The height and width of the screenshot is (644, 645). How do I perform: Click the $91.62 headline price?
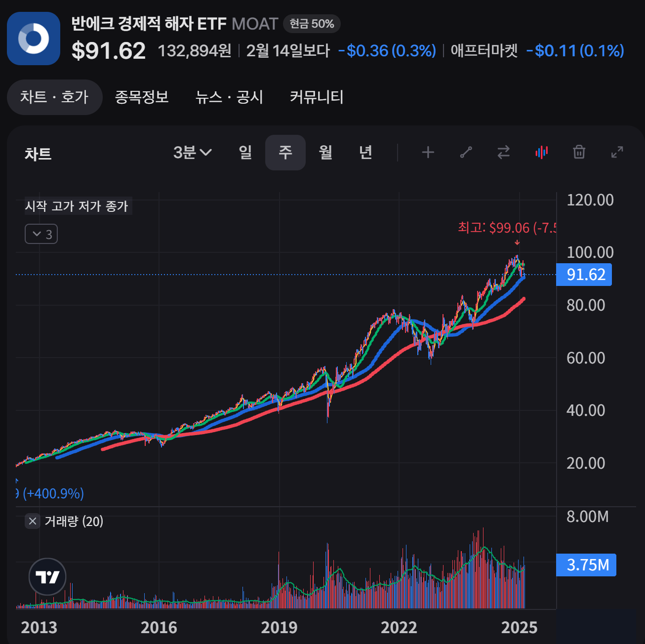tap(109, 51)
